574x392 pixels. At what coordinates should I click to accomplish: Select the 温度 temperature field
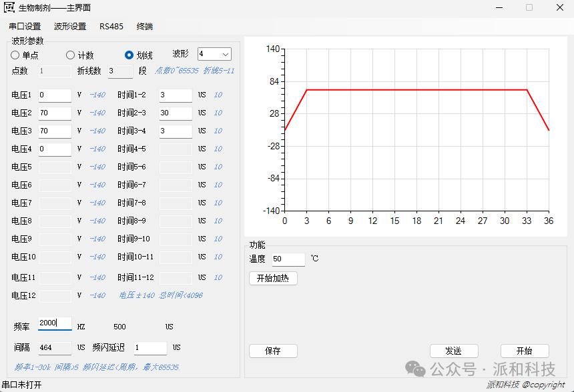tap(288, 259)
